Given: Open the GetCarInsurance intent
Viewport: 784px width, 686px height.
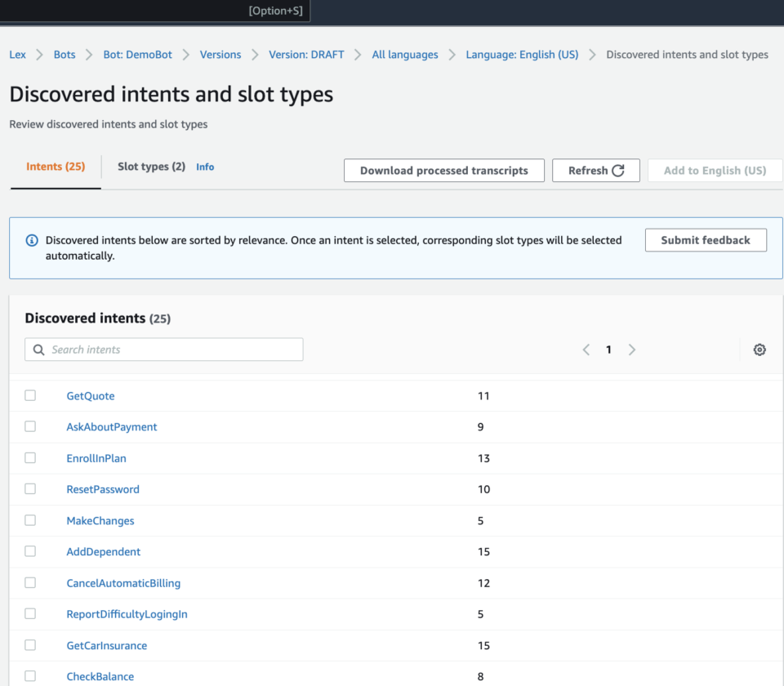Looking at the screenshot, I should [106, 645].
